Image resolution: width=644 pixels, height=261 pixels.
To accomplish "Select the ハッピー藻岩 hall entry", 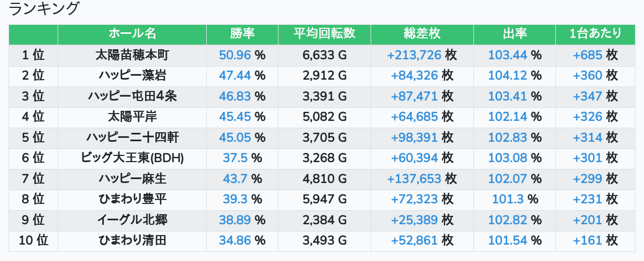I will [x=132, y=75].
